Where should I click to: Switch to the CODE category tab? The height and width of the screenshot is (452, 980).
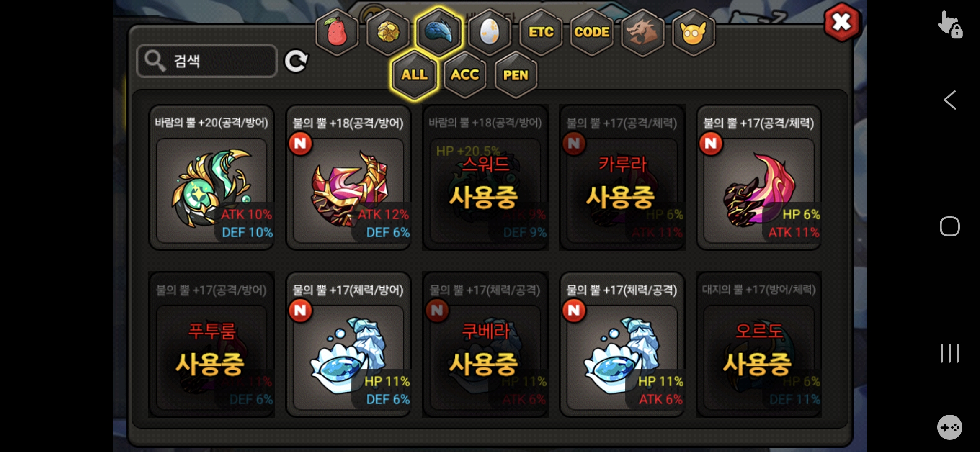pyautogui.click(x=592, y=32)
